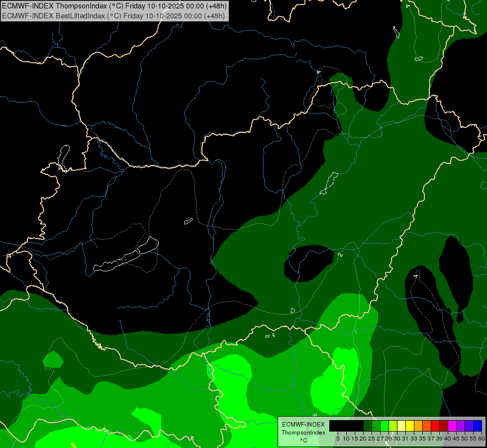Click the legend tick value 45
This screenshot has width=487, height=448.
pos(456,439)
